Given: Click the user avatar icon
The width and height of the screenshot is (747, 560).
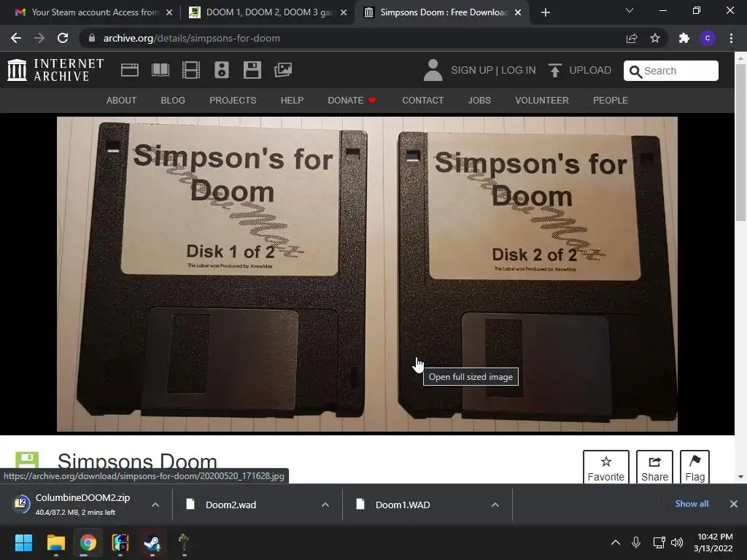Looking at the screenshot, I should tap(433, 70).
